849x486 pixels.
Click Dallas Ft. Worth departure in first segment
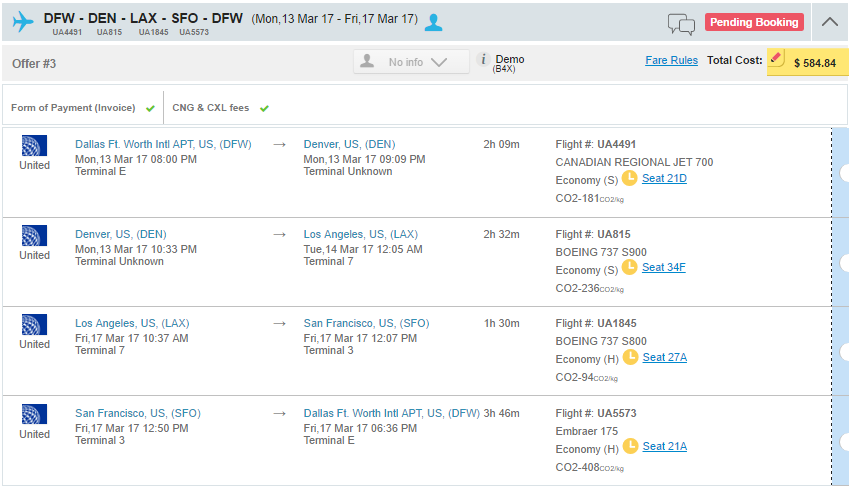tap(163, 145)
